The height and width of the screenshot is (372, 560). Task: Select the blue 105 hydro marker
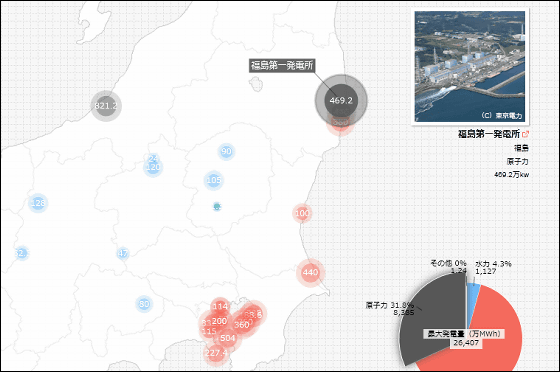pyautogui.click(x=214, y=180)
